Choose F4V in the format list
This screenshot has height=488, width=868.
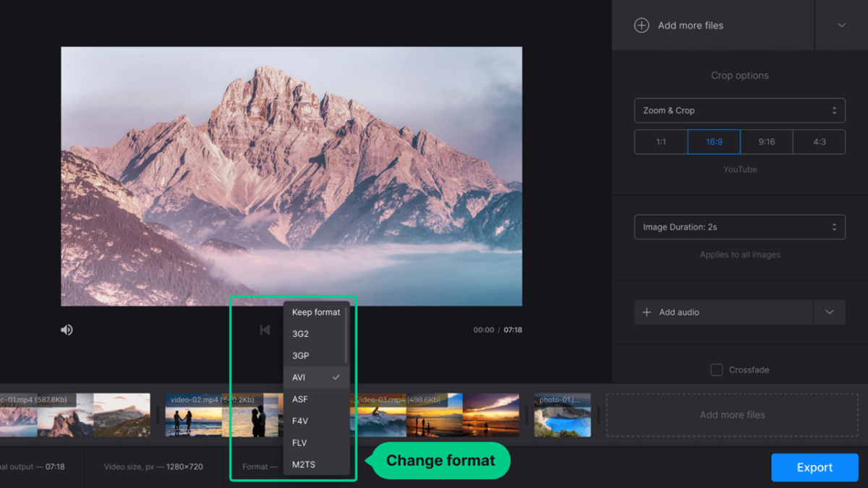[316, 421]
